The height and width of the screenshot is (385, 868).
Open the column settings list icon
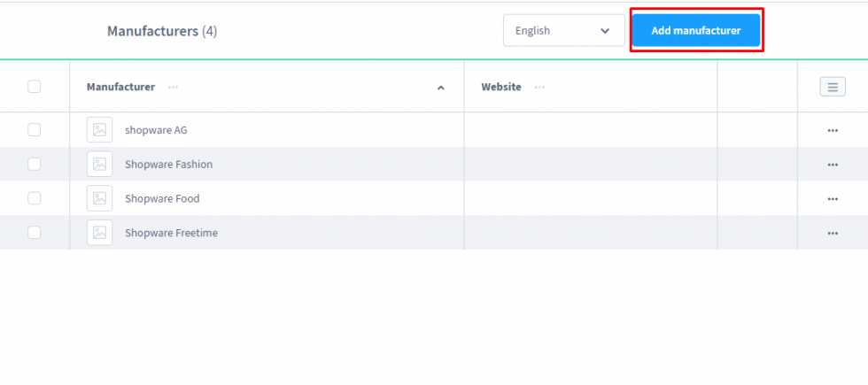tap(832, 87)
